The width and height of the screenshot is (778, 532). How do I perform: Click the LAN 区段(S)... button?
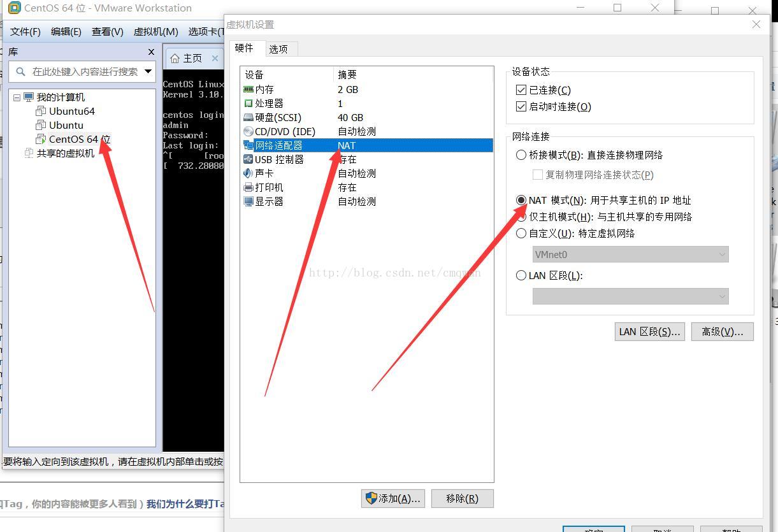(649, 331)
